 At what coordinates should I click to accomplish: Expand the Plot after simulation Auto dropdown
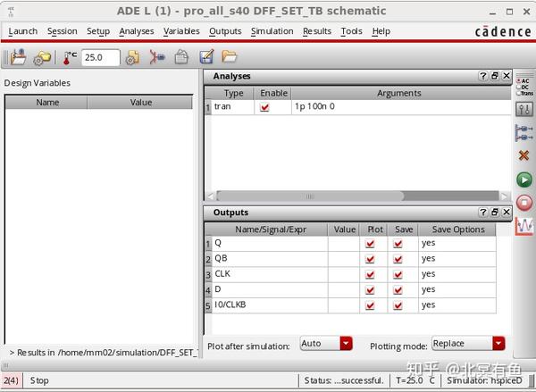(346, 344)
